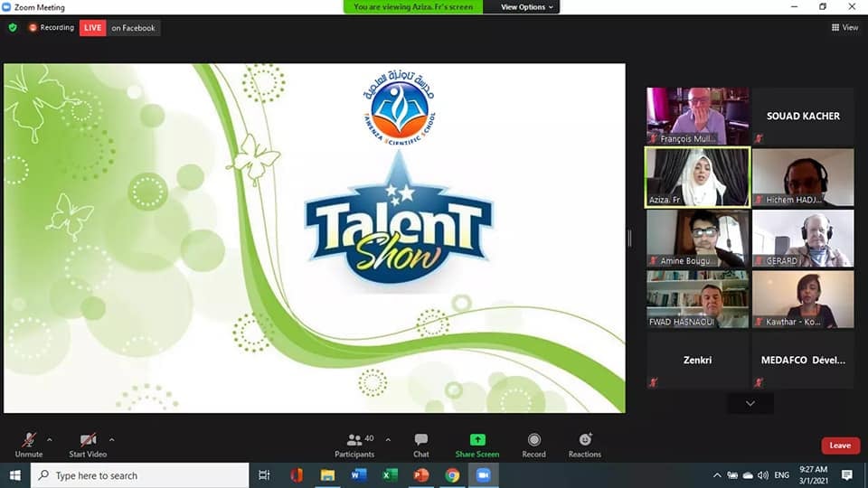
Task: Open video options arrow beside Start Video
Action: (112, 440)
